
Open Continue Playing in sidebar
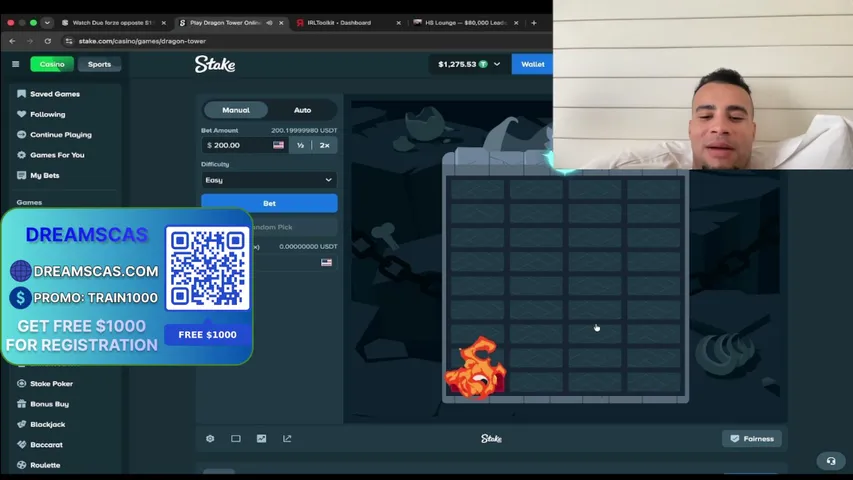click(x=60, y=134)
